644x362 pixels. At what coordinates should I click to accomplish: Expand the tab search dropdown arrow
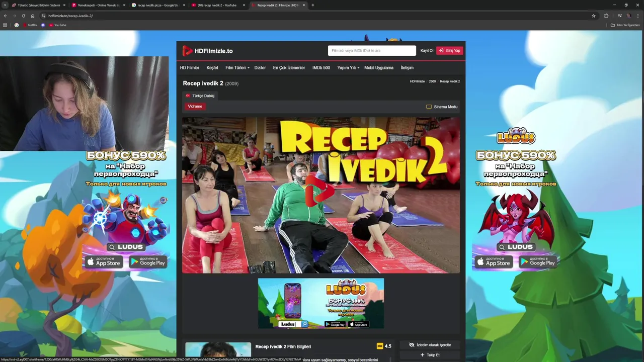pos(5,5)
